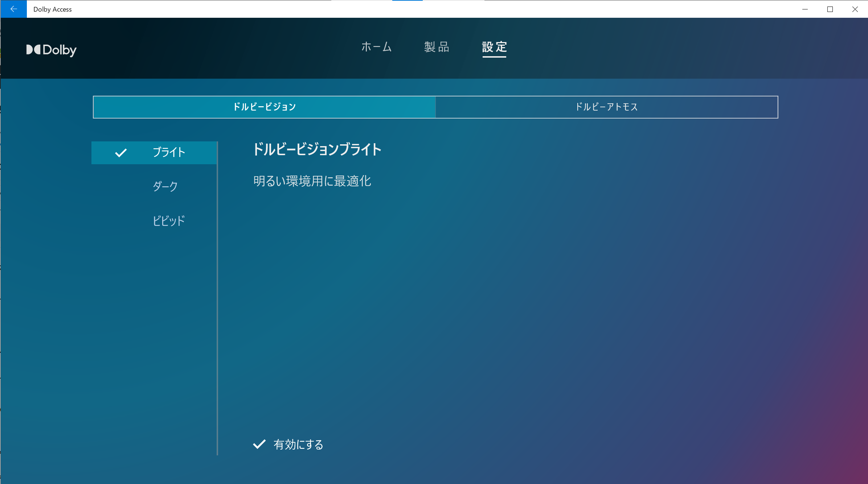This screenshot has width=868, height=484.
Task: Select the ブライト picture mode
Action: pos(154,153)
